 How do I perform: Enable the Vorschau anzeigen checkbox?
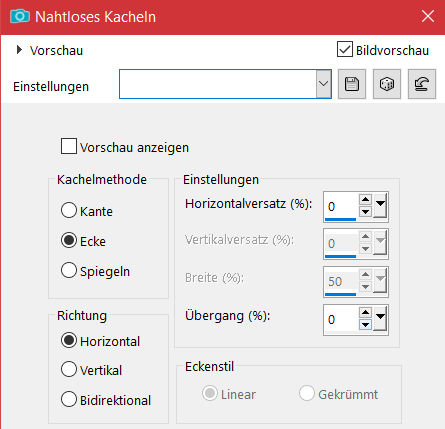(x=69, y=146)
